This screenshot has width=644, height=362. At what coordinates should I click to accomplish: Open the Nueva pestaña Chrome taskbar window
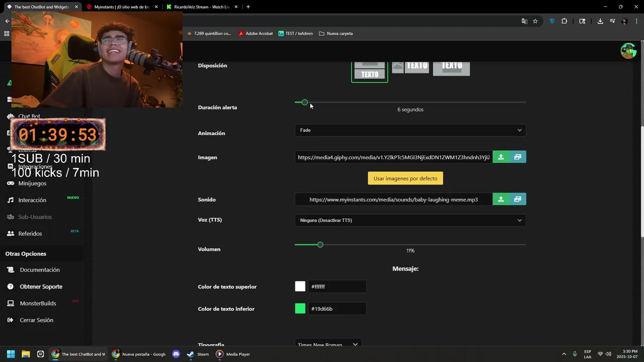(x=139, y=354)
